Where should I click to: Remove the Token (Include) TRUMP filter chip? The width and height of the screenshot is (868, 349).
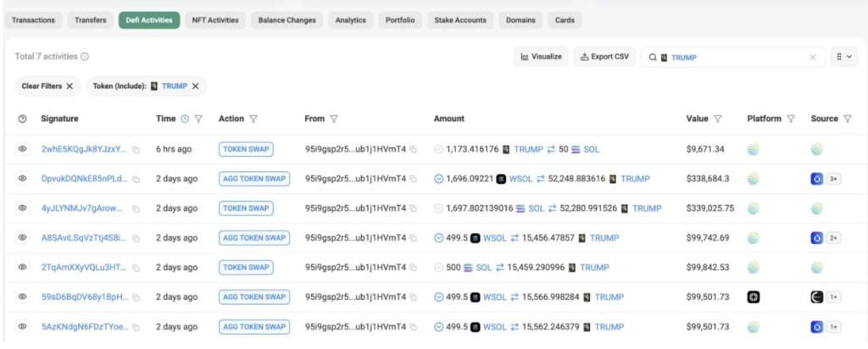196,86
